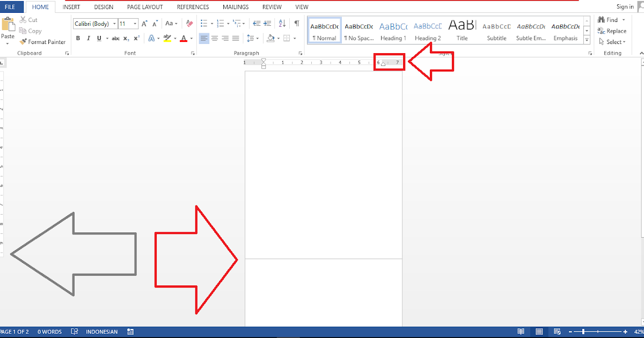Switch to the PAGE LAYOUT tab
Image resolution: width=644 pixels, height=338 pixels.
pyautogui.click(x=145, y=7)
